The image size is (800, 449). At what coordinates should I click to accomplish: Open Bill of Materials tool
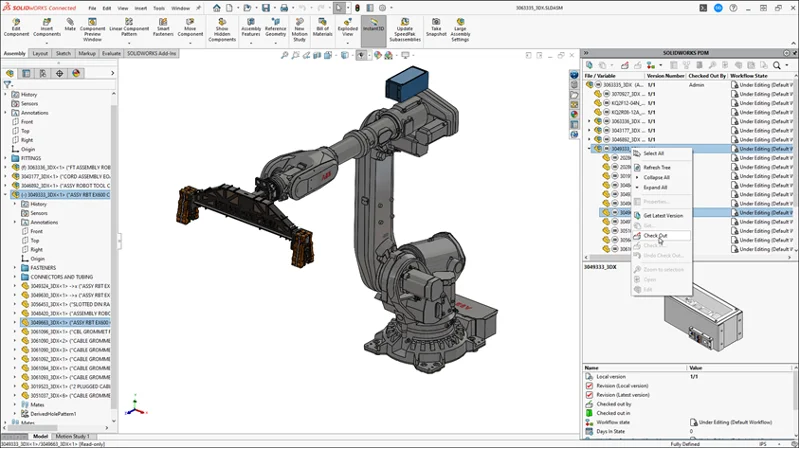click(x=323, y=29)
